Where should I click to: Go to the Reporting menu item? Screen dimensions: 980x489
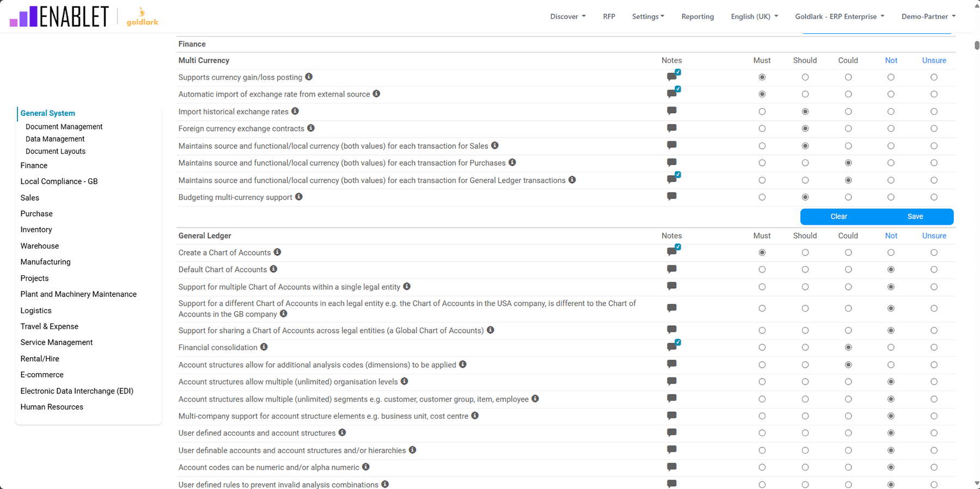click(x=697, y=16)
